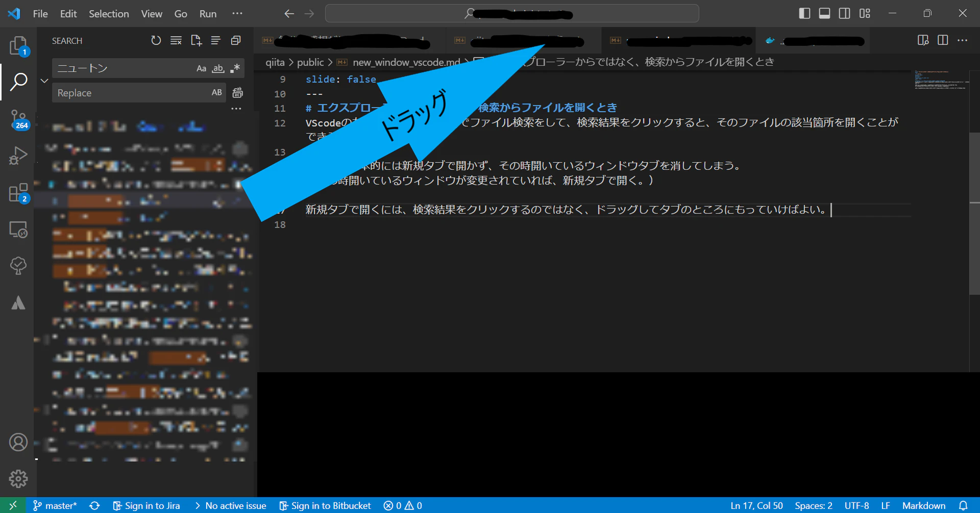Screen dimensions: 980x513
Task: Click Replace All icon beside Replace field
Action: [237, 93]
